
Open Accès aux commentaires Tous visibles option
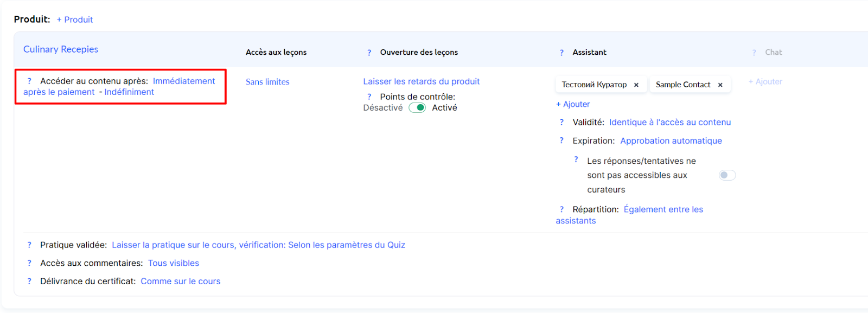point(174,263)
